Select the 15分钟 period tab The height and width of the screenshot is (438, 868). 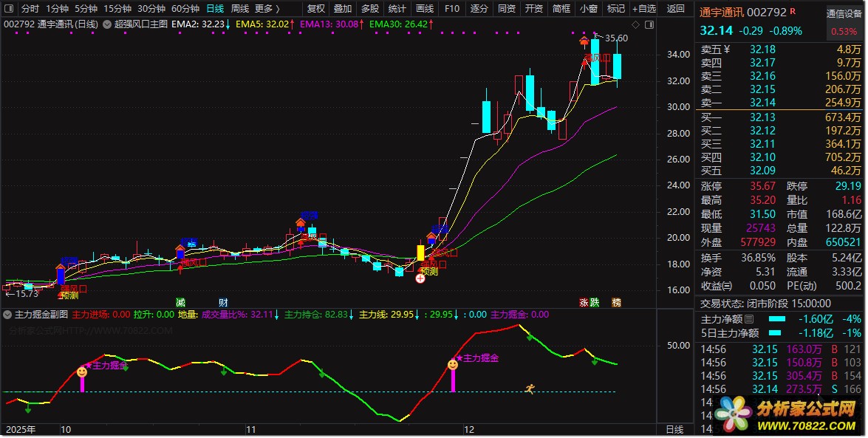pyautogui.click(x=117, y=9)
